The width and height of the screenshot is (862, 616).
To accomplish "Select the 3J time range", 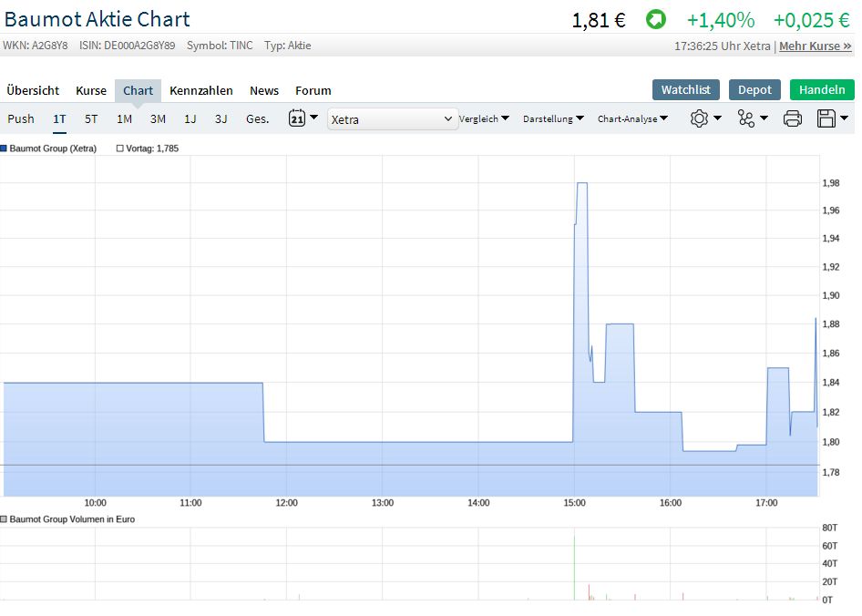I will [221, 118].
